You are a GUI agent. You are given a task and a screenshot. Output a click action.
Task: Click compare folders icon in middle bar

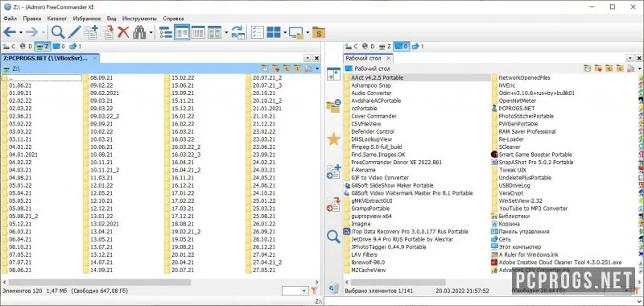pyautogui.click(x=333, y=106)
